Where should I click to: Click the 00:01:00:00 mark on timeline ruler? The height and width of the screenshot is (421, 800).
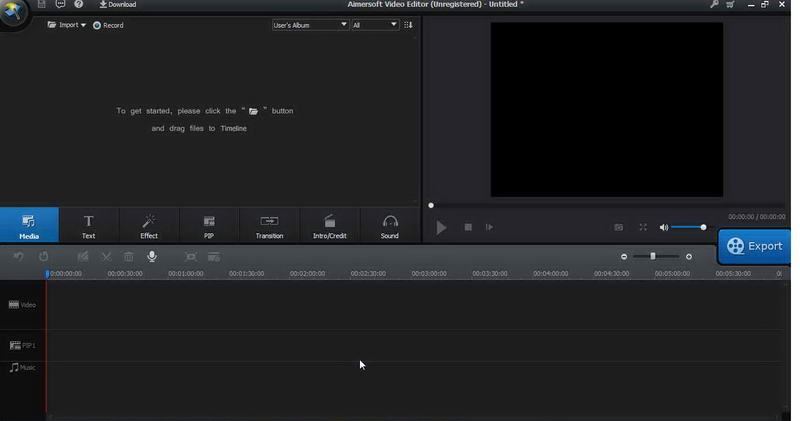pyautogui.click(x=186, y=274)
